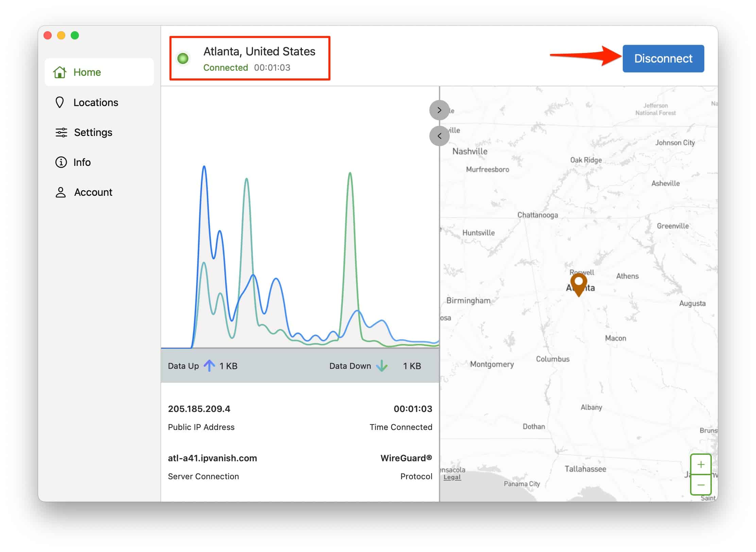Click Chattanooga on the map
This screenshot has width=756, height=552.
point(538,215)
